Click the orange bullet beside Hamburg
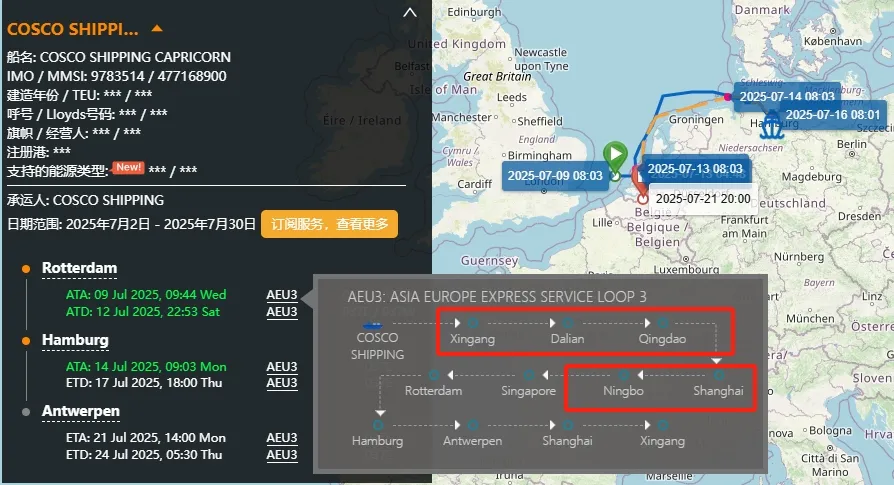 pos(26,341)
